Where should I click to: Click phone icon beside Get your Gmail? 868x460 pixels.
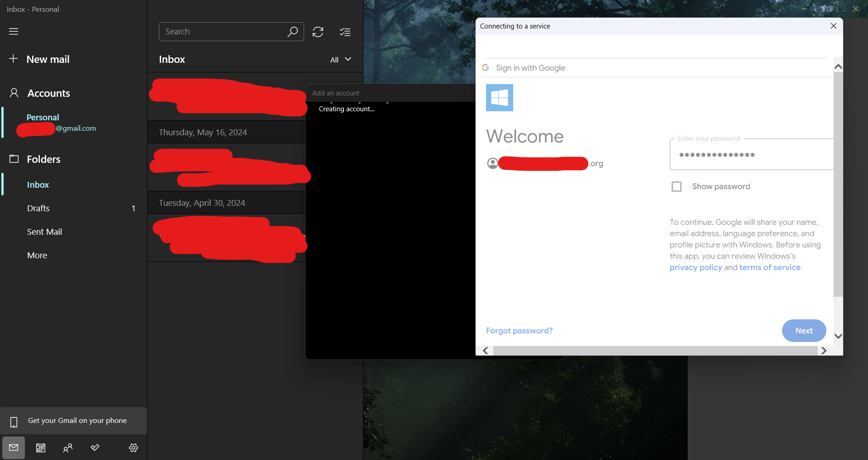(x=14, y=422)
